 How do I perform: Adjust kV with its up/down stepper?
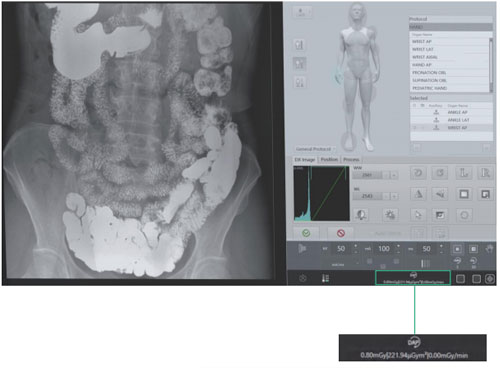pos(356,249)
